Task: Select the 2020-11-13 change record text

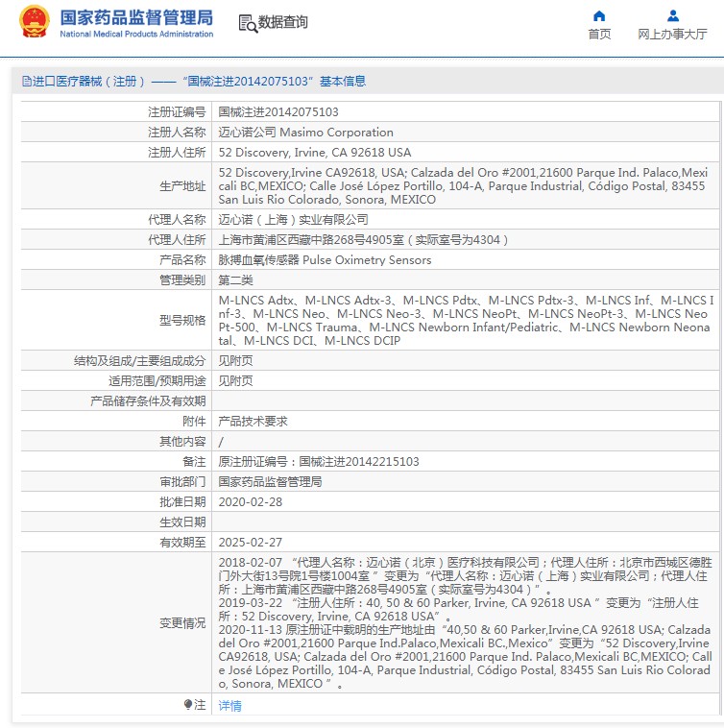Action: pos(466,657)
